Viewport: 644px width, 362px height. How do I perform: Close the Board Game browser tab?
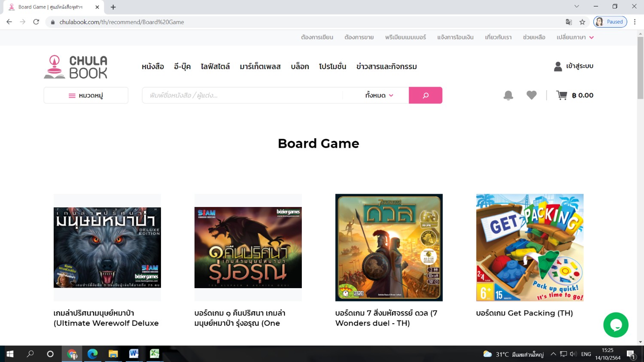[97, 7]
